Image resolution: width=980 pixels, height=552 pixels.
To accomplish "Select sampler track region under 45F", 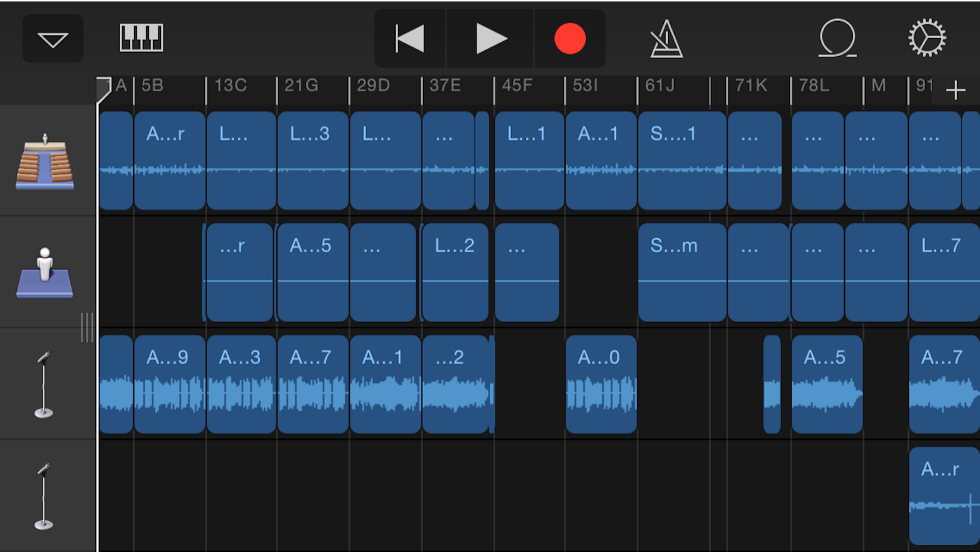I will (x=527, y=273).
